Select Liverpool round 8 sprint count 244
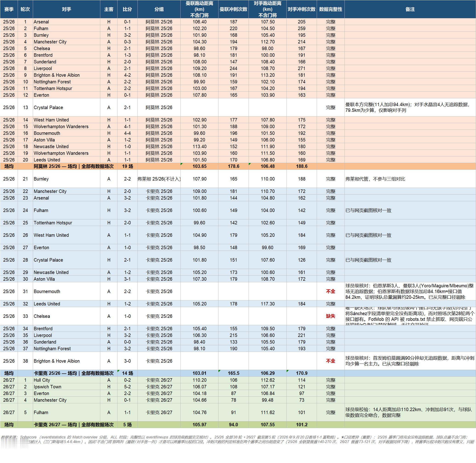The height and width of the screenshot is (463, 476). [233, 68]
